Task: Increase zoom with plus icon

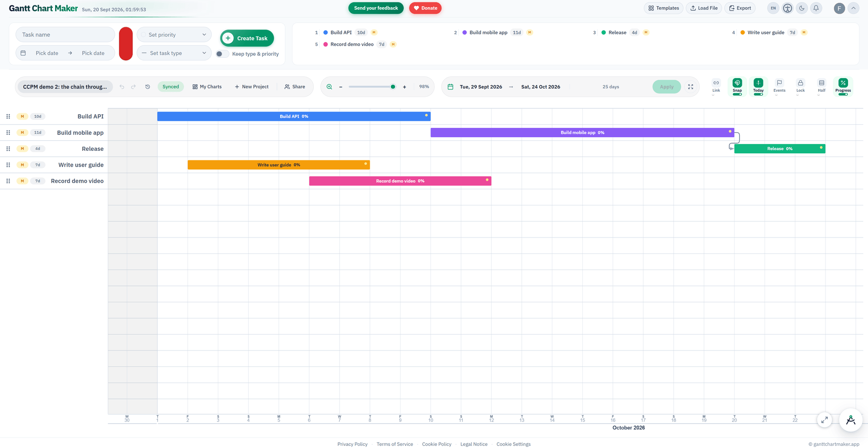Action: pyautogui.click(x=404, y=87)
